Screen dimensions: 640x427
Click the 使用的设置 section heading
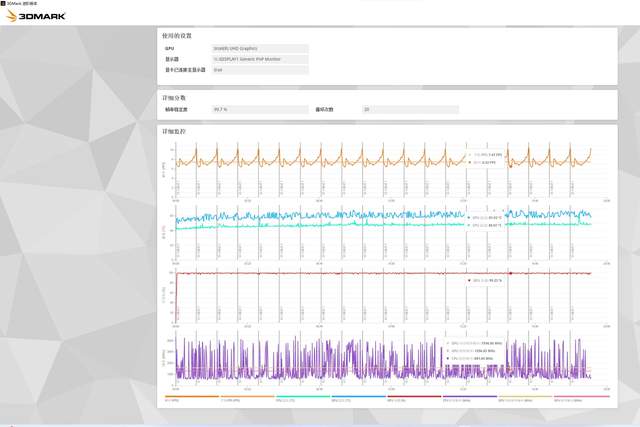pyautogui.click(x=177, y=36)
